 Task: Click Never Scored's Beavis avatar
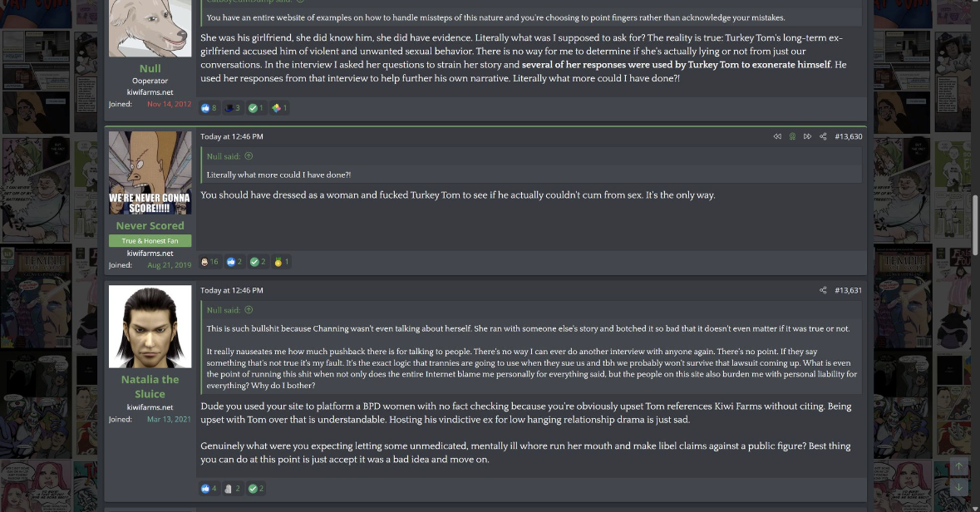click(x=150, y=173)
